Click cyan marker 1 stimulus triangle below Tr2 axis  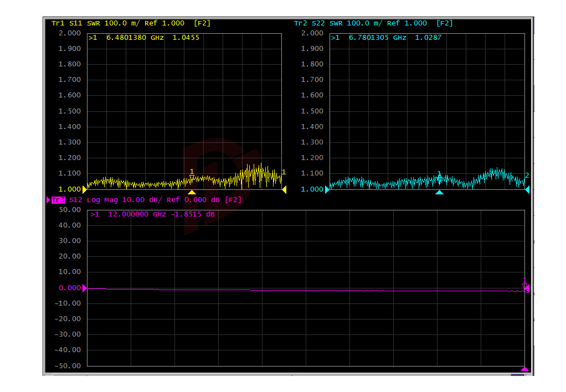pyautogui.click(x=439, y=192)
